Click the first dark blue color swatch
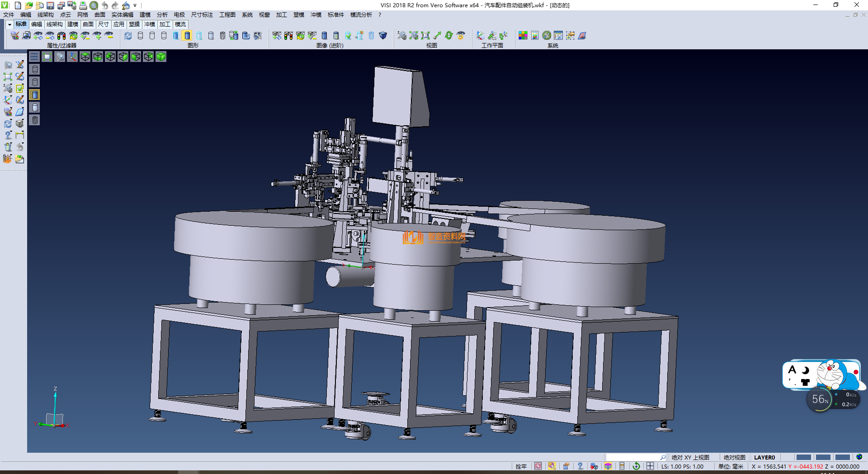868x474 pixels. click(803, 457)
